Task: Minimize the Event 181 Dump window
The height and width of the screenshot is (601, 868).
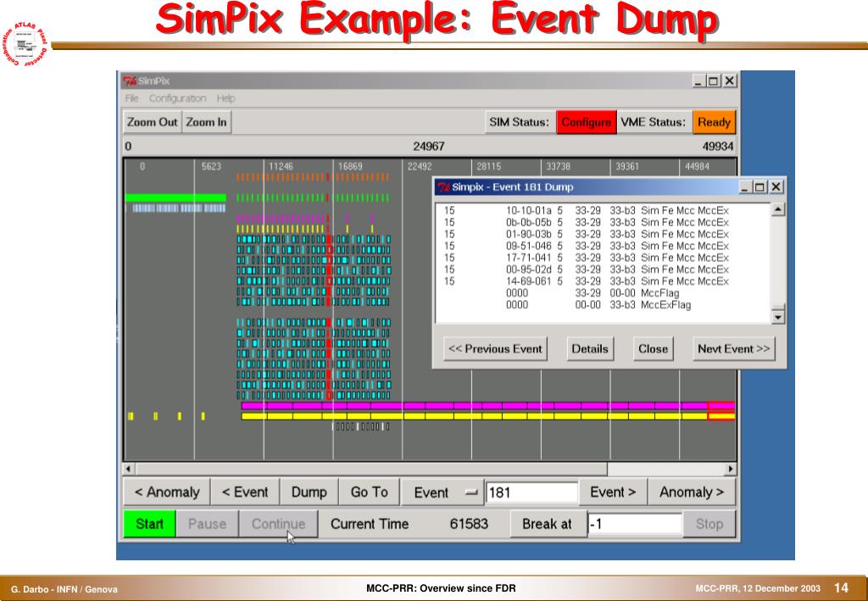Action: coord(746,187)
